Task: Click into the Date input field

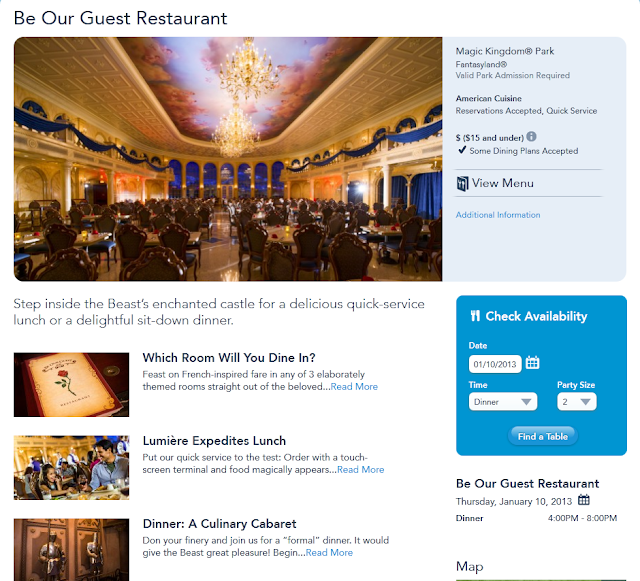Action: (495, 364)
